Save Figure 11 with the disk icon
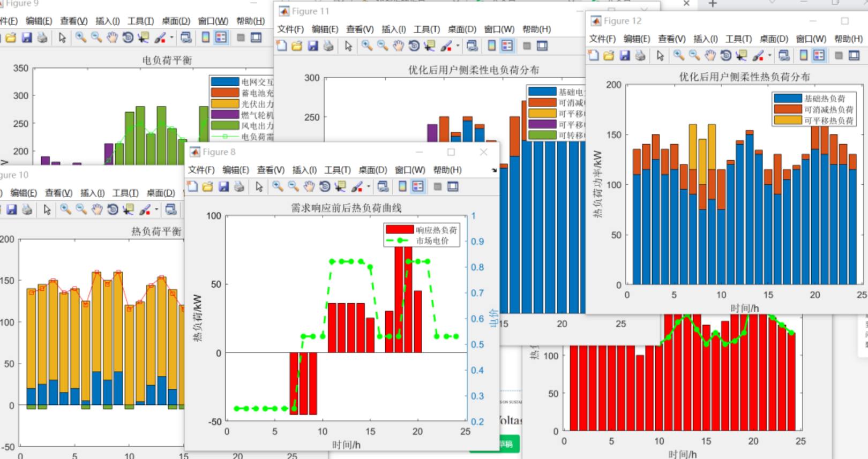 [x=313, y=46]
